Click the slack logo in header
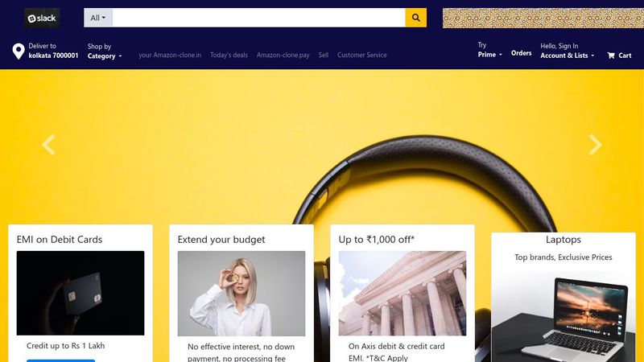The height and width of the screenshot is (362, 644). click(42, 18)
